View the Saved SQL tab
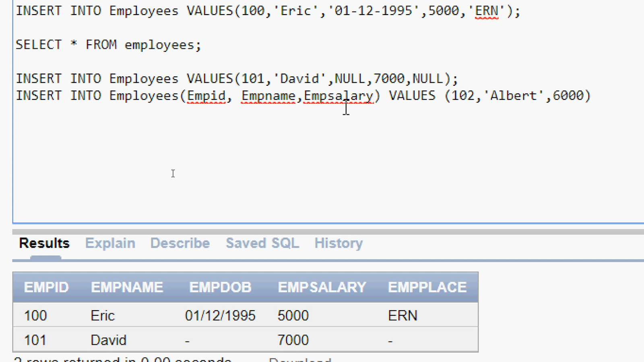 coord(262,243)
